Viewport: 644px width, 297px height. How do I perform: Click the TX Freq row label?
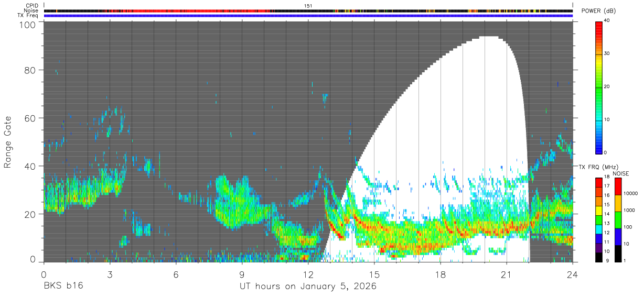(x=28, y=16)
